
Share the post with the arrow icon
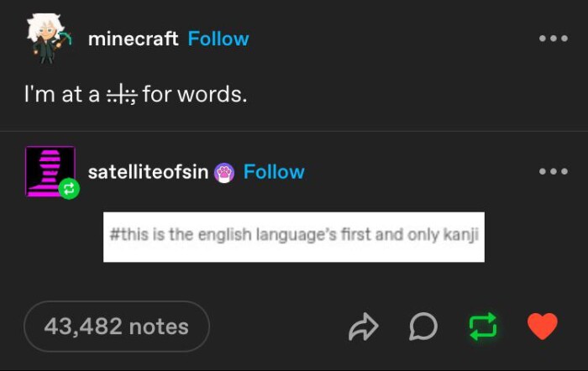tap(364, 327)
